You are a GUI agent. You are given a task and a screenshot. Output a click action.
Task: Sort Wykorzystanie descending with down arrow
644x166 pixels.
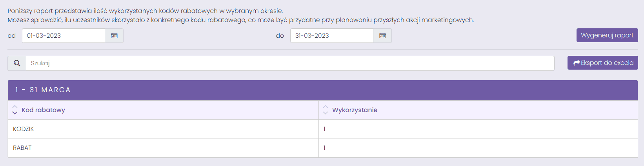click(x=326, y=113)
